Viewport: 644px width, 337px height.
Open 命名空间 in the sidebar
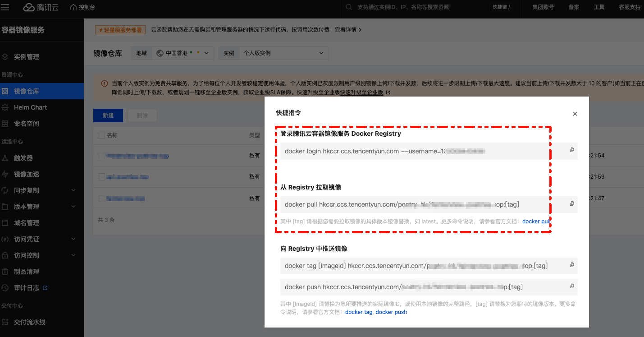pos(26,124)
